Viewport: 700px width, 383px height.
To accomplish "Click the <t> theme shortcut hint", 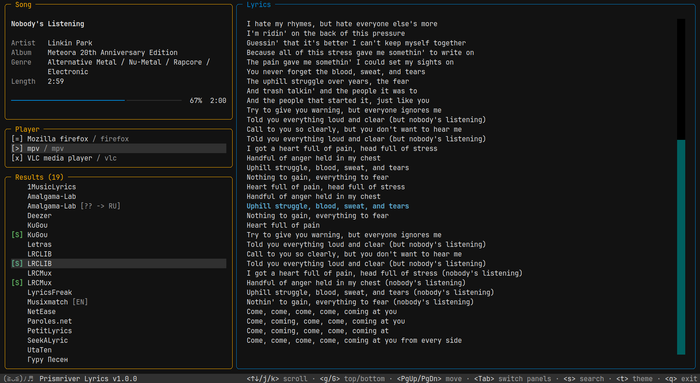I will pyautogui.click(x=635, y=379).
